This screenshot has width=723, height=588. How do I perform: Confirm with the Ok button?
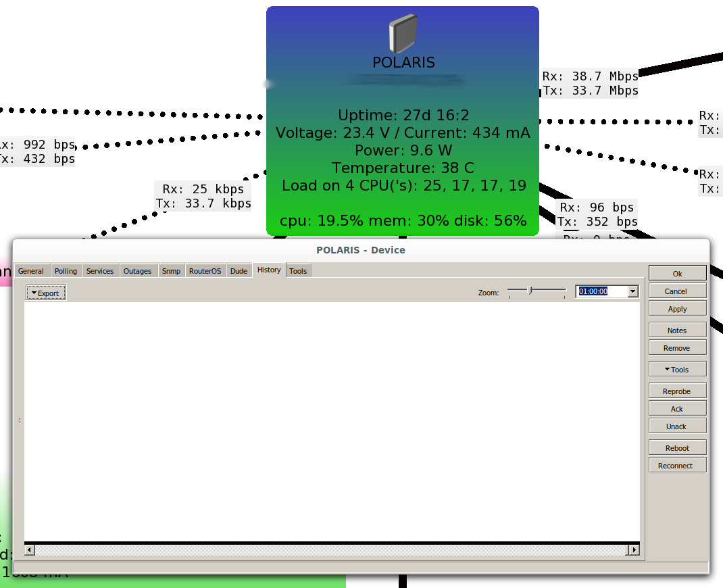pos(677,273)
